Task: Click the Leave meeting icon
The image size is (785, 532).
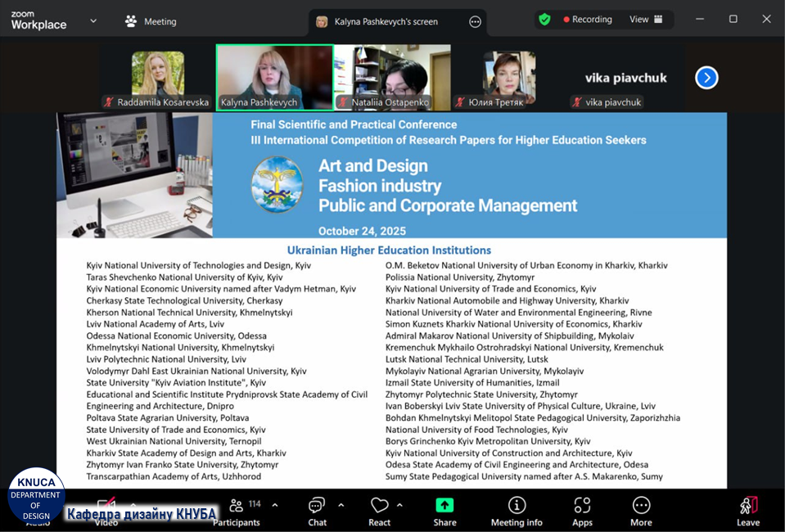Action: 748,511
